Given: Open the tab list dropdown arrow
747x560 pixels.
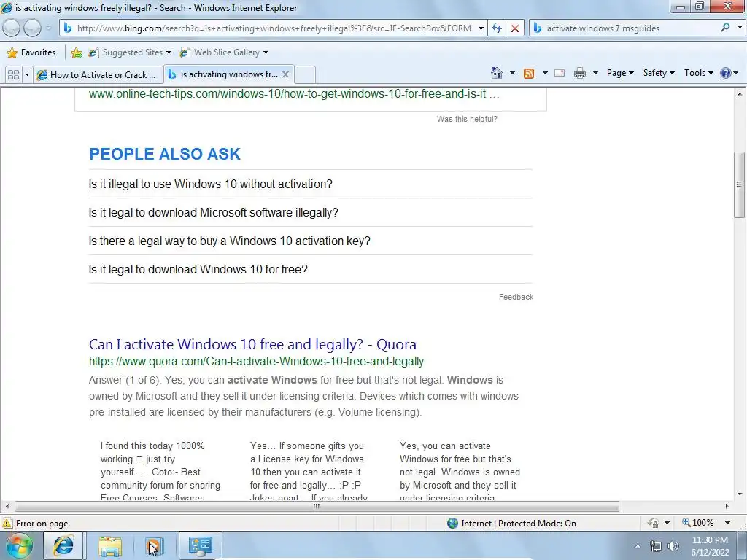Looking at the screenshot, I should pos(27,75).
